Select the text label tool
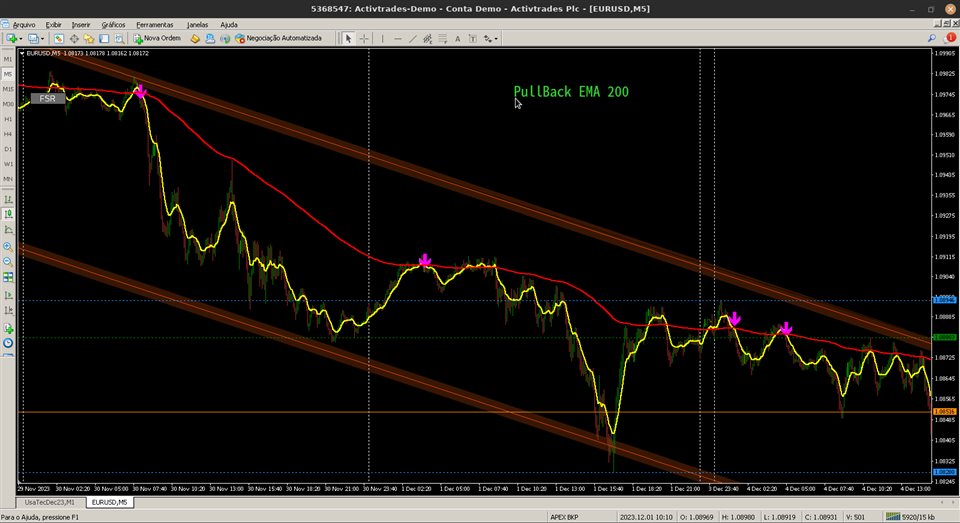Screen dimensions: 960x523 (x=473, y=39)
